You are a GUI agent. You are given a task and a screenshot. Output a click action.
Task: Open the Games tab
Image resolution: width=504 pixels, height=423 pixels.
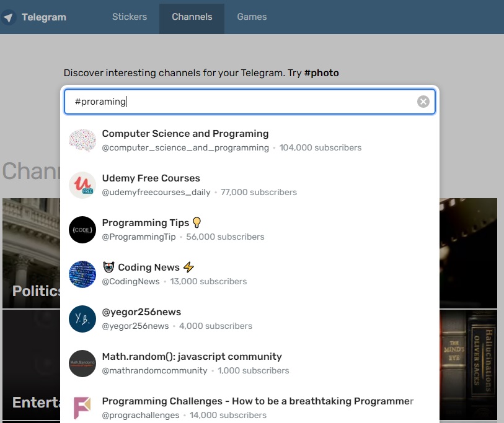252,17
